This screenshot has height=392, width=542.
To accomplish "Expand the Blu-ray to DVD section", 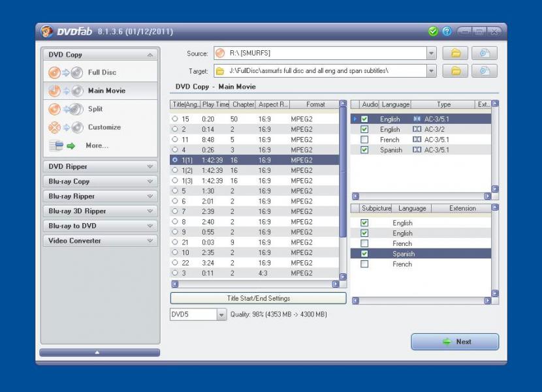I will [x=150, y=226].
